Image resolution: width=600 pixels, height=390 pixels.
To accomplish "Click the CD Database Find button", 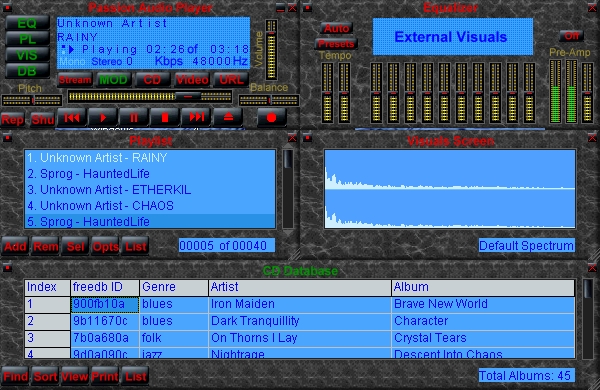I will tap(15, 377).
